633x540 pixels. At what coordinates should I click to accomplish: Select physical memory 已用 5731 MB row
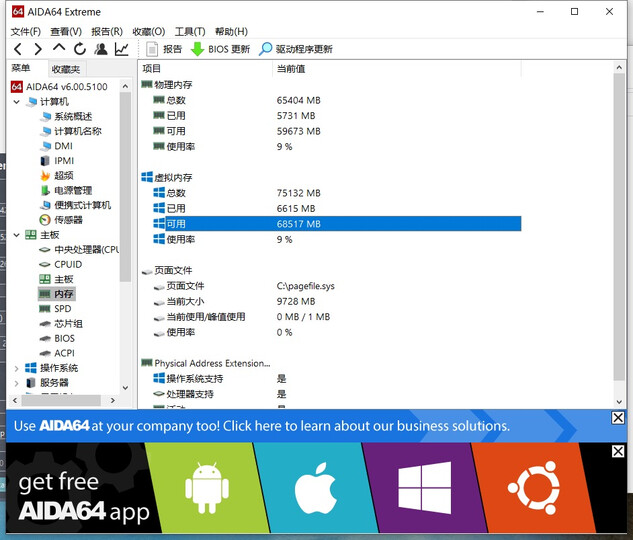[331, 116]
